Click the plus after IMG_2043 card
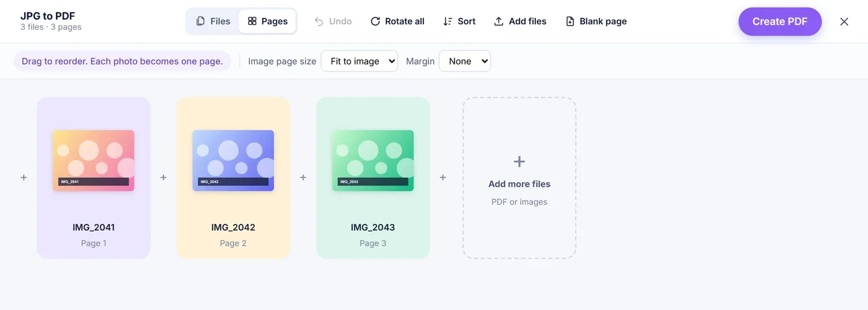Image resolution: width=868 pixels, height=310 pixels. coord(443,177)
